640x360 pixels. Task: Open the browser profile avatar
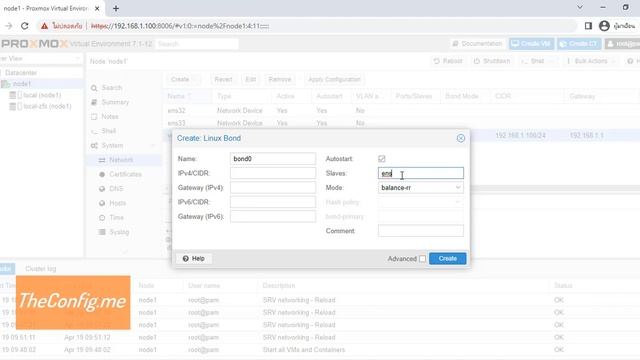[604, 26]
